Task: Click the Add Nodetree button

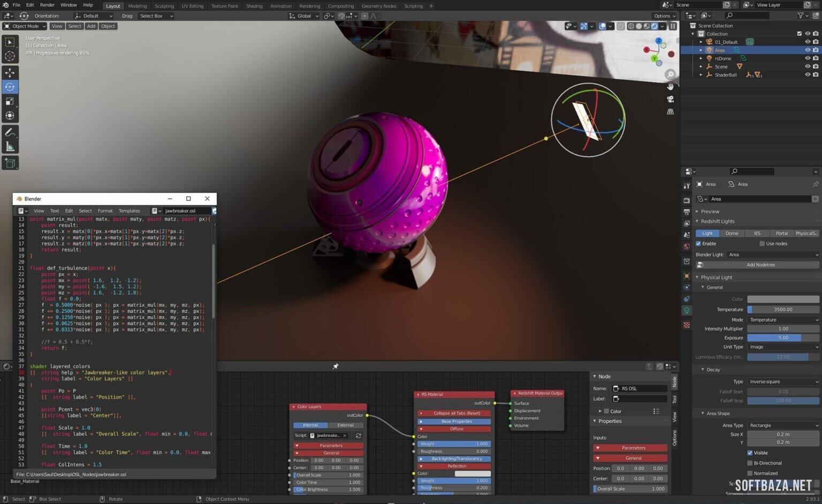Action: tap(760, 265)
